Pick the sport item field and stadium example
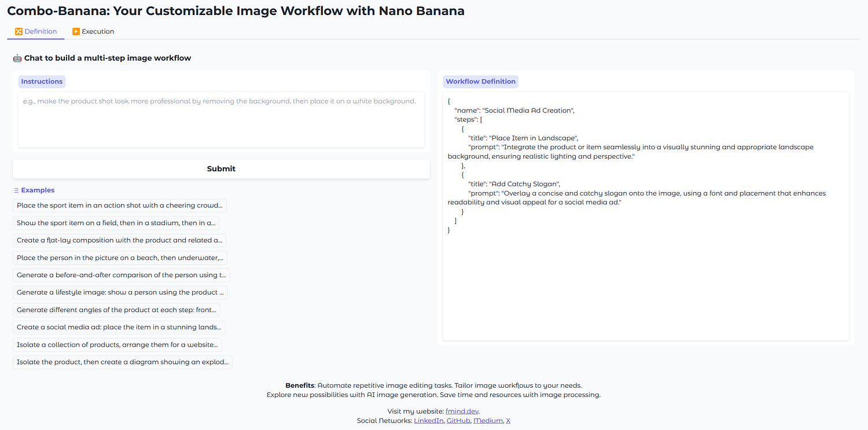Viewport: 868px width, 430px height. click(116, 223)
